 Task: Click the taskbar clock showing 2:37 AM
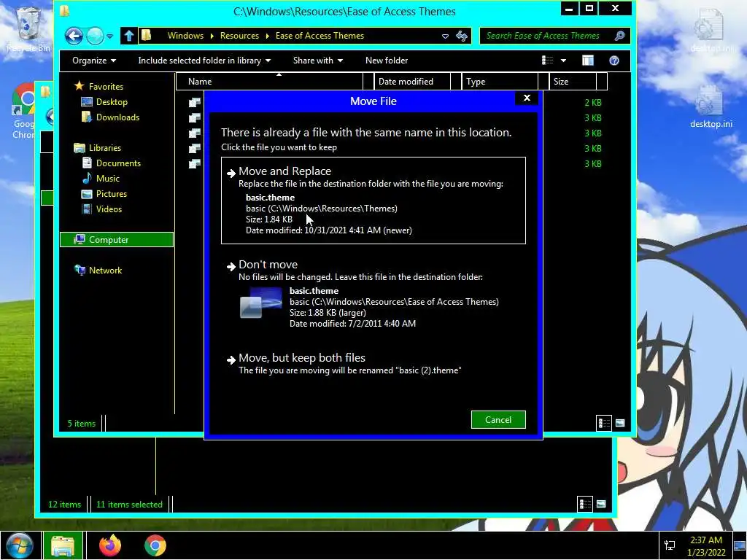[x=706, y=546]
